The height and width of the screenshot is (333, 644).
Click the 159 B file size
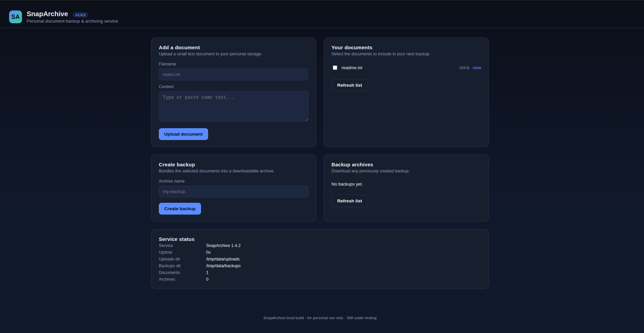[464, 68]
